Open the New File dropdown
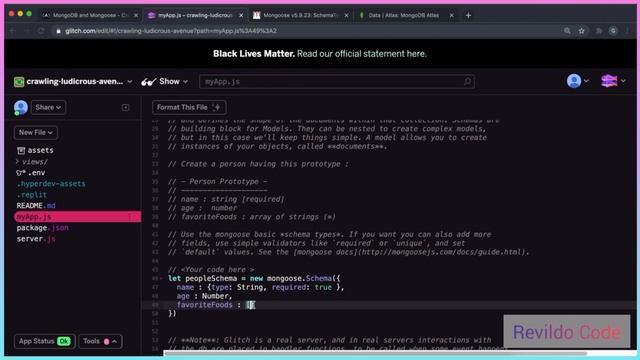This screenshot has height=360, width=640. tap(36, 133)
